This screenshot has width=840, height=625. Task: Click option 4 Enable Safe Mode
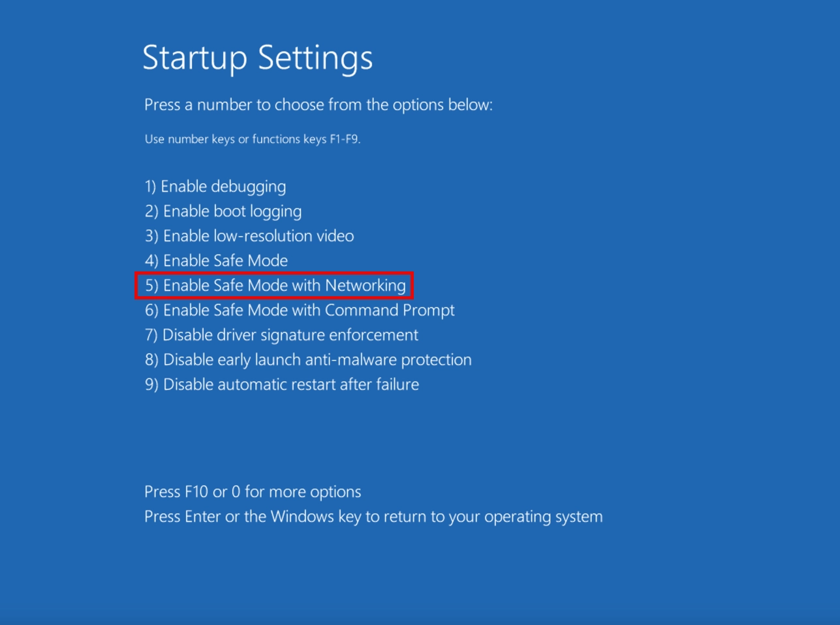coord(215,260)
